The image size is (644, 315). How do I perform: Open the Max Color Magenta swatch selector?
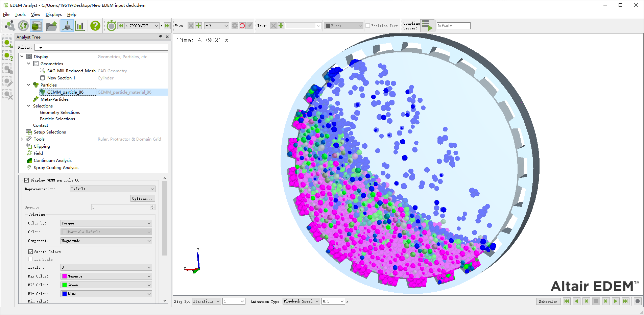click(x=106, y=276)
